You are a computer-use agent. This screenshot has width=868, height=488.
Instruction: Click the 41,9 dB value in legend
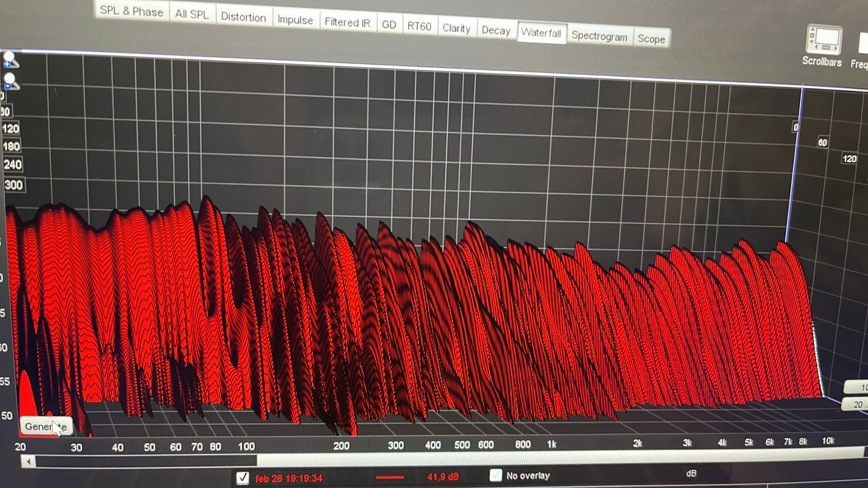[443, 477]
